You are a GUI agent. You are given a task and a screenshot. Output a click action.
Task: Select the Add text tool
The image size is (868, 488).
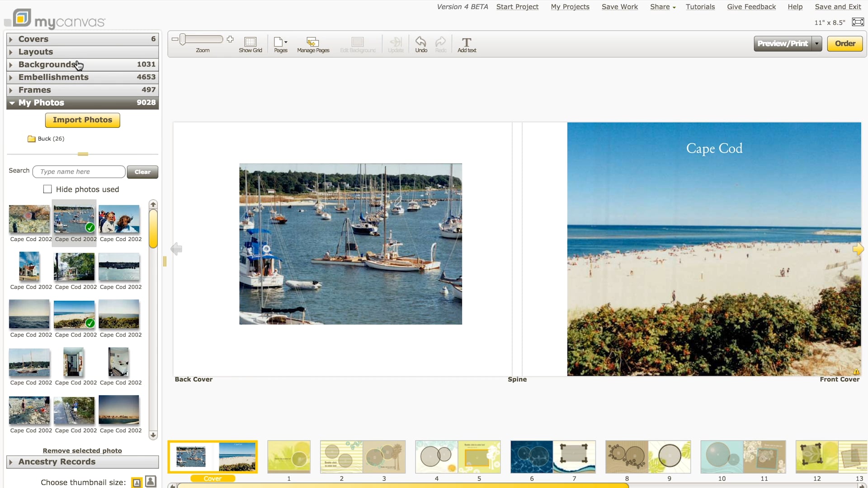467,43
